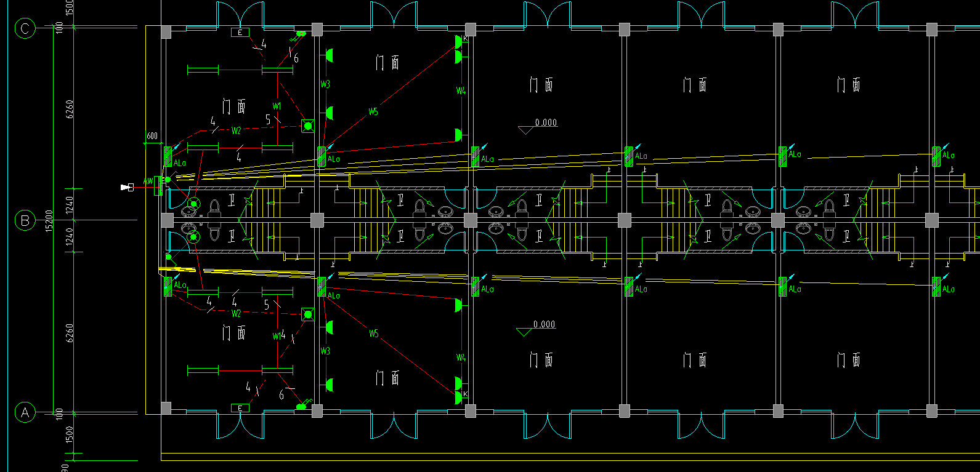The height and width of the screenshot is (472, 980).
Task: Click the 6260 dimension between axes B and A
Action: [70, 333]
